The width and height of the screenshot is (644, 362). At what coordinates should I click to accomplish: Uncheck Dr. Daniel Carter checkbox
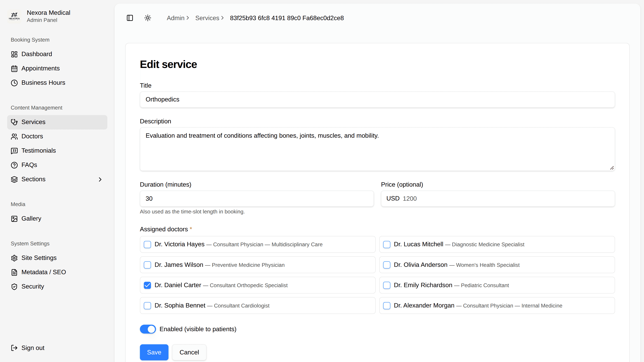tap(148, 285)
